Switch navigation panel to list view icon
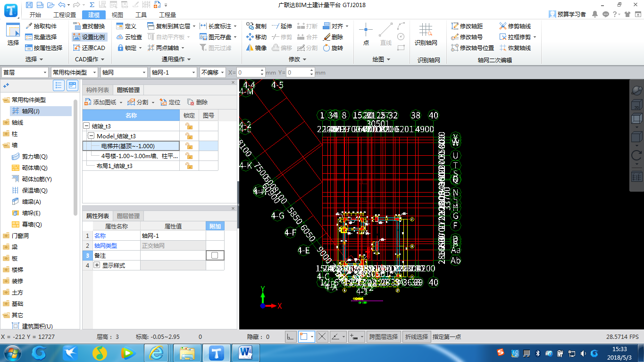Viewport: 644px width, 362px height. click(x=59, y=85)
